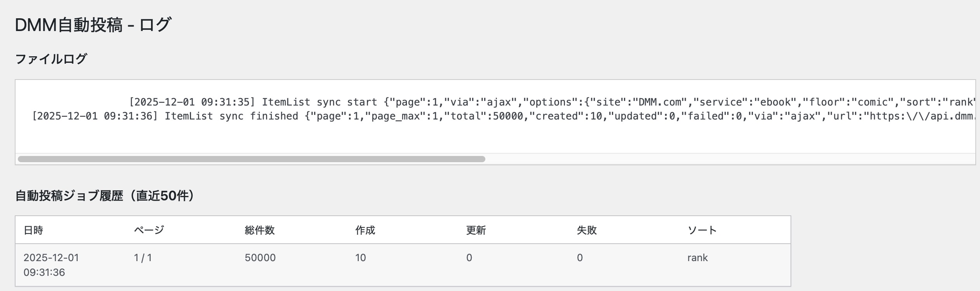This screenshot has width=980, height=291.
Task: Click the '更新' column header
Action: click(x=476, y=230)
